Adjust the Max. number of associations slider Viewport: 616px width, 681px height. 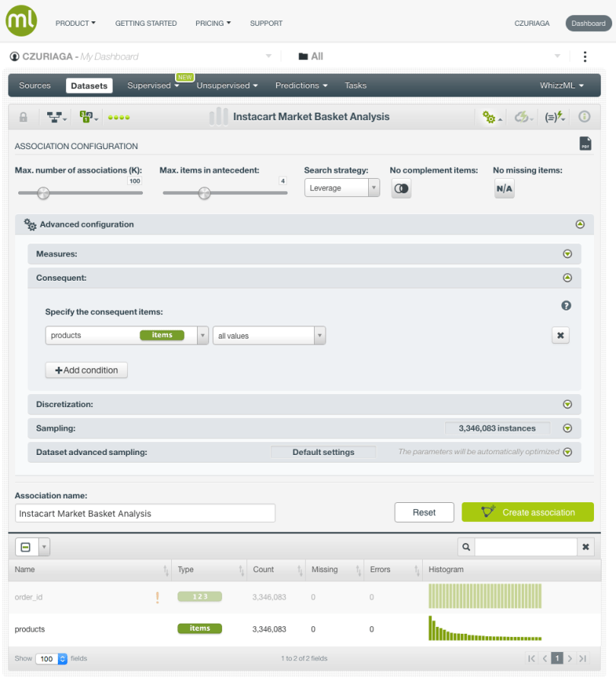(x=43, y=193)
